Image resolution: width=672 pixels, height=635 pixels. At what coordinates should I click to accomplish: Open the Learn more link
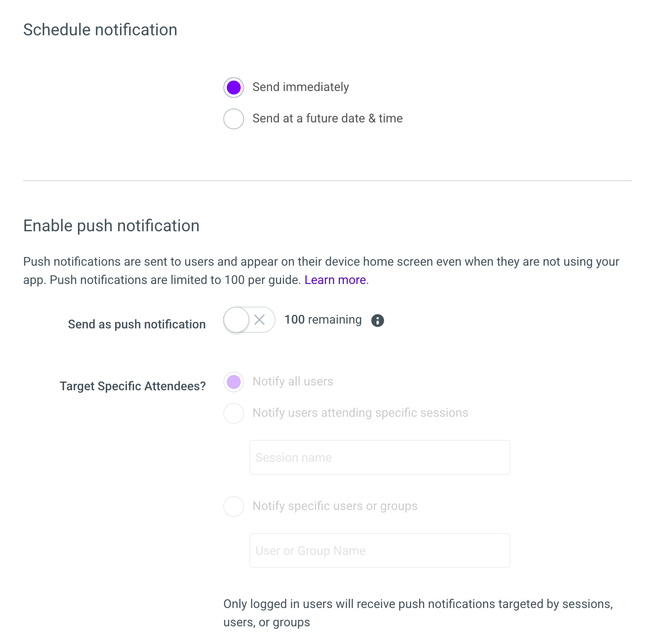335,280
